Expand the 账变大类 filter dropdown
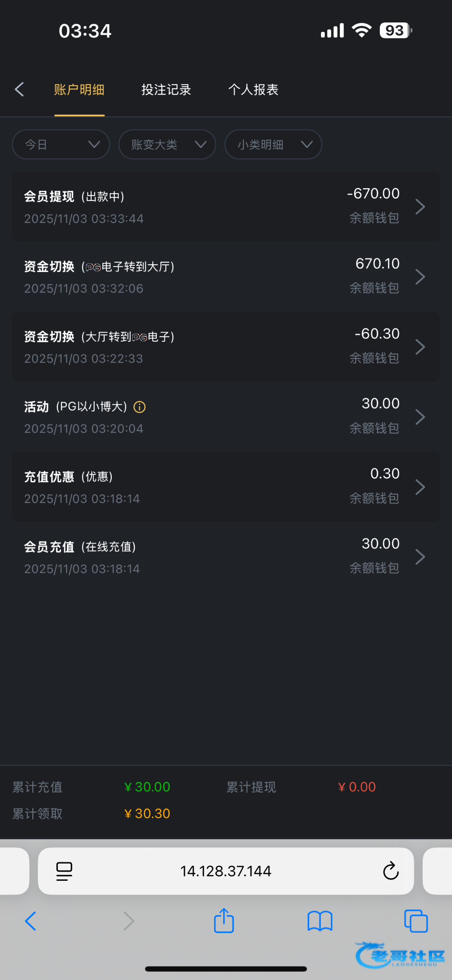 167,145
